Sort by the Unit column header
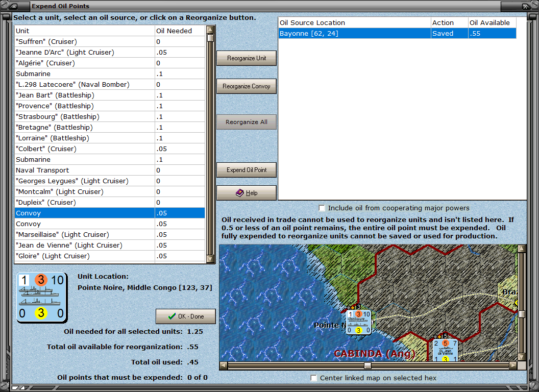The image size is (539, 392). tap(85, 31)
